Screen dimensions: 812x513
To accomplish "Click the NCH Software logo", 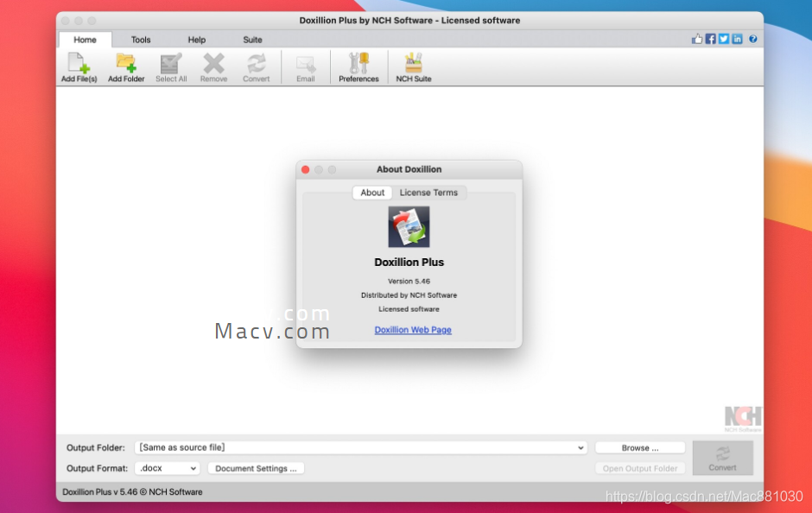I will pyautogui.click(x=743, y=419).
